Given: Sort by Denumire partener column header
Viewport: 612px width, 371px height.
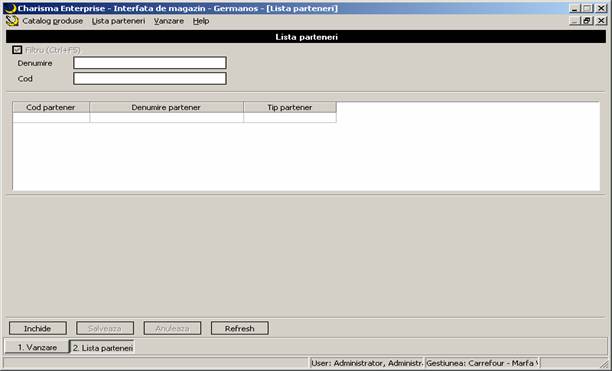Looking at the screenshot, I should pyautogui.click(x=166, y=107).
